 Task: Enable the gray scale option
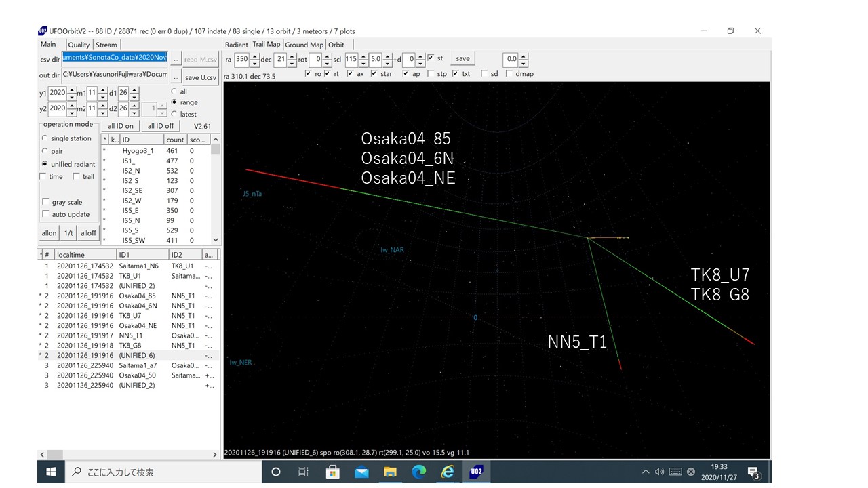pos(45,201)
